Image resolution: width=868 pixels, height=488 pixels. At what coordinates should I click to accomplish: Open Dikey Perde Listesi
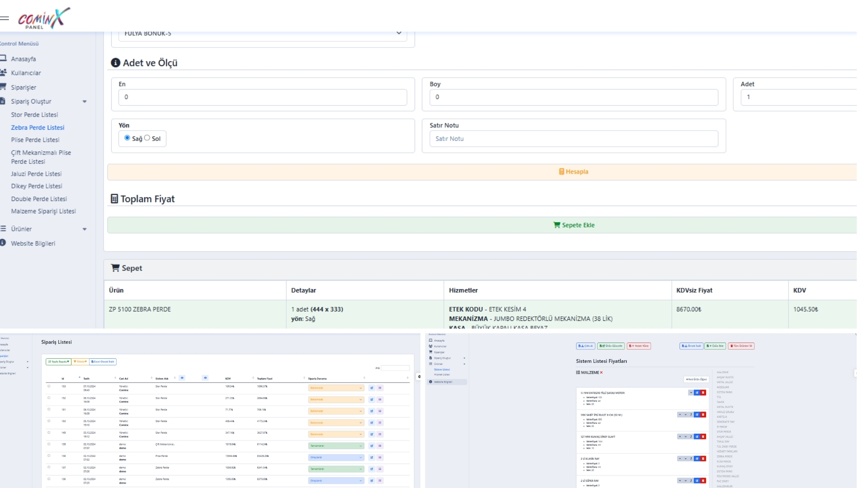point(37,186)
